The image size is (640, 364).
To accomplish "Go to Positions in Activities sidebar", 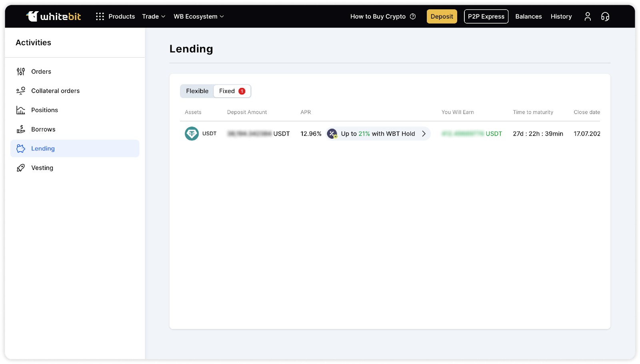I will click(44, 110).
